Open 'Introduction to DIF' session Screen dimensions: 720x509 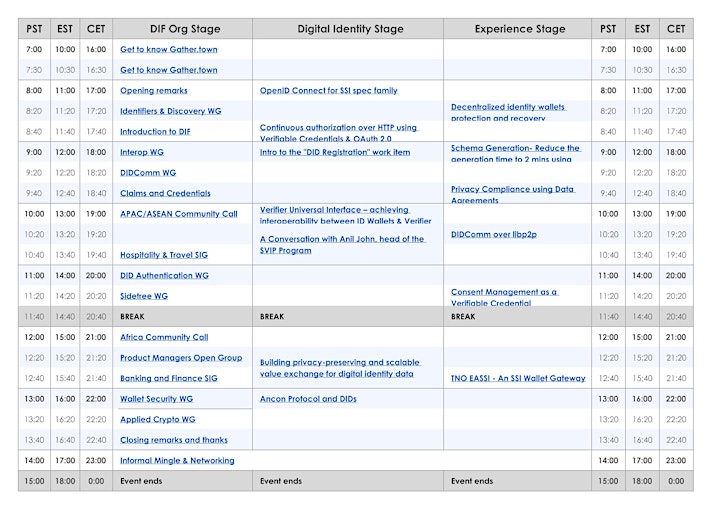(155, 132)
